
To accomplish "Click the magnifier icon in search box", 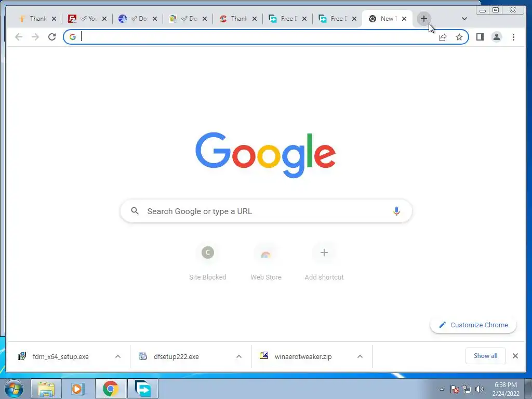I will [x=135, y=211].
